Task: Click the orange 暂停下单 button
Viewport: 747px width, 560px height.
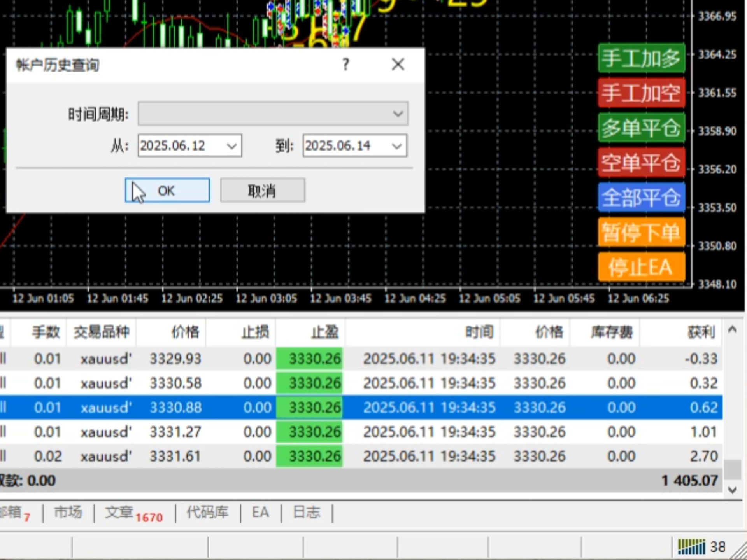Action: click(x=641, y=232)
